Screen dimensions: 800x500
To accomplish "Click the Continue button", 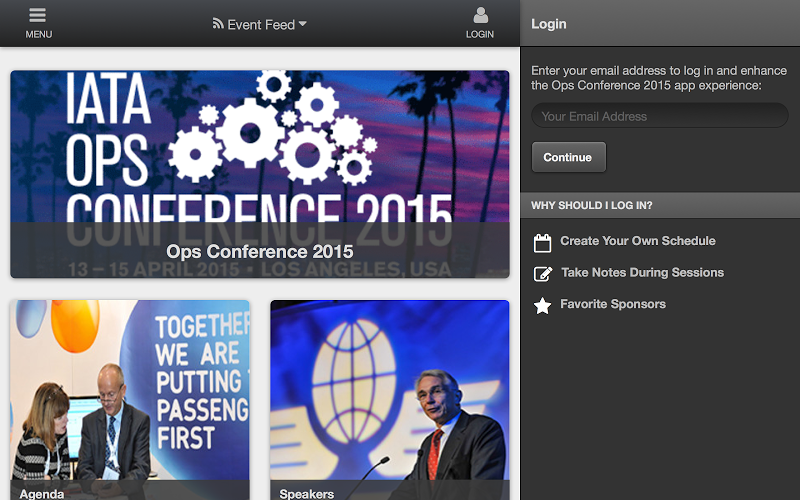I will 569,157.
